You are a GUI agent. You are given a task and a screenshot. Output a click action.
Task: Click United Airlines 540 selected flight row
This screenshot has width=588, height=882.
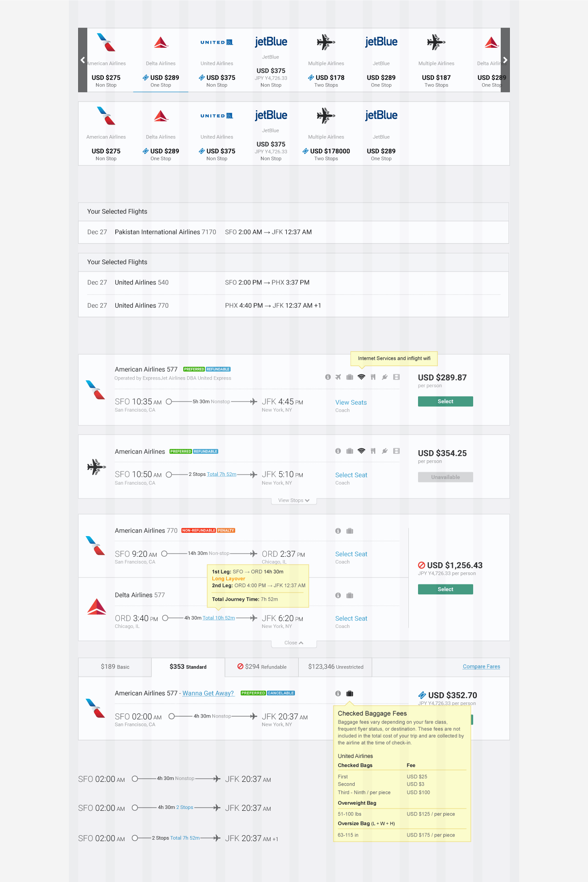click(294, 283)
